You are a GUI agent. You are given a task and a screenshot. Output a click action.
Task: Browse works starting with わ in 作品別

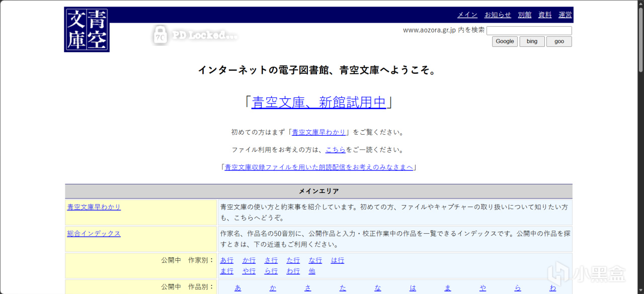point(552,288)
